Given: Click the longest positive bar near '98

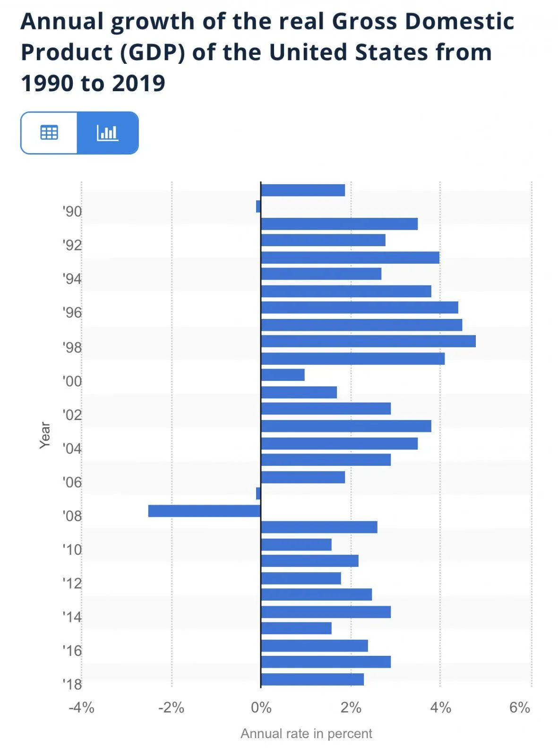Looking at the screenshot, I should click(x=368, y=341).
